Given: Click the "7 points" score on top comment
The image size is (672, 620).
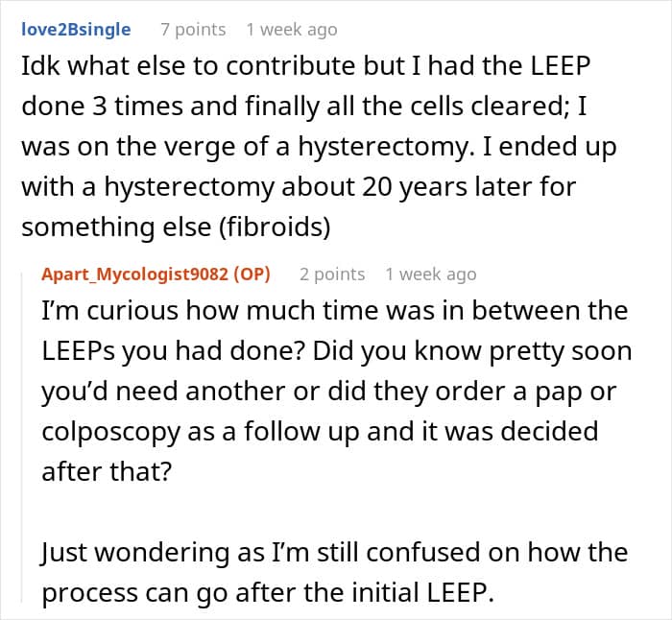Looking at the screenshot, I should [x=193, y=29].
